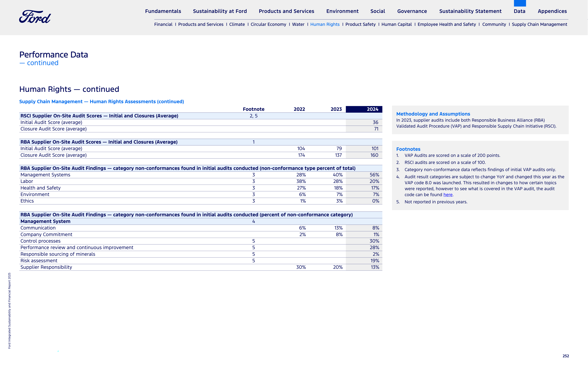Select RBA Closure Audit Score 2024 value 160
The height and width of the screenshot is (368, 588).
(374, 155)
